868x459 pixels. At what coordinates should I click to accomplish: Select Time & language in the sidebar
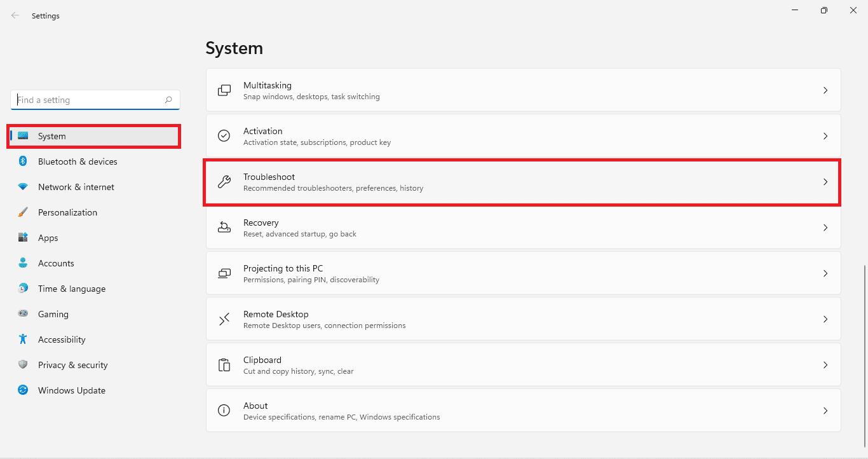(x=72, y=289)
